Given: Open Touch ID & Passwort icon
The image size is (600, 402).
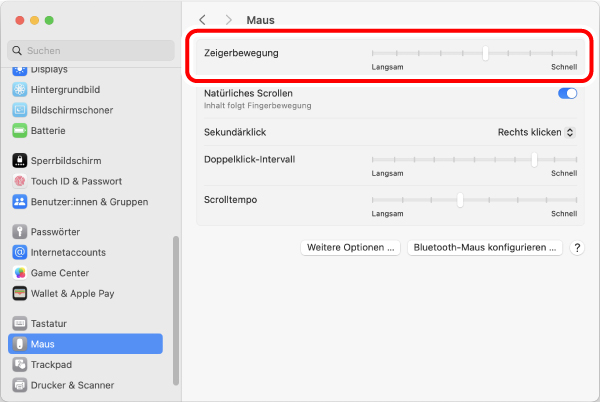Looking at the screenshot, I should [x=20, y=181].
